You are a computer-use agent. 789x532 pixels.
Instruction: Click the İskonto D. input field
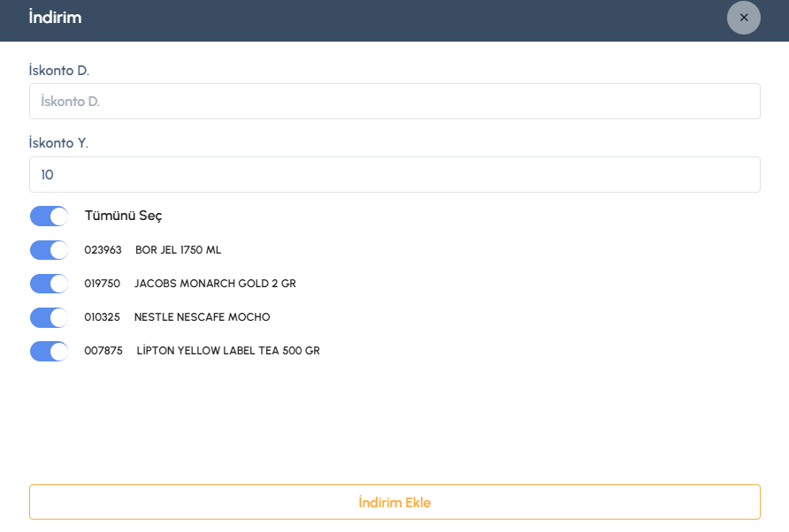coord(394,102)
